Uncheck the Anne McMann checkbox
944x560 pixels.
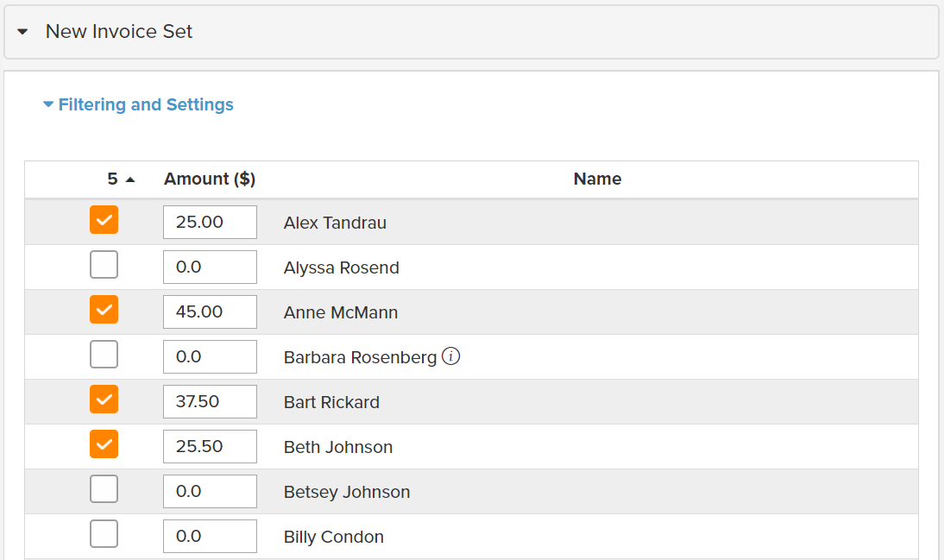[x=104, y=310]
